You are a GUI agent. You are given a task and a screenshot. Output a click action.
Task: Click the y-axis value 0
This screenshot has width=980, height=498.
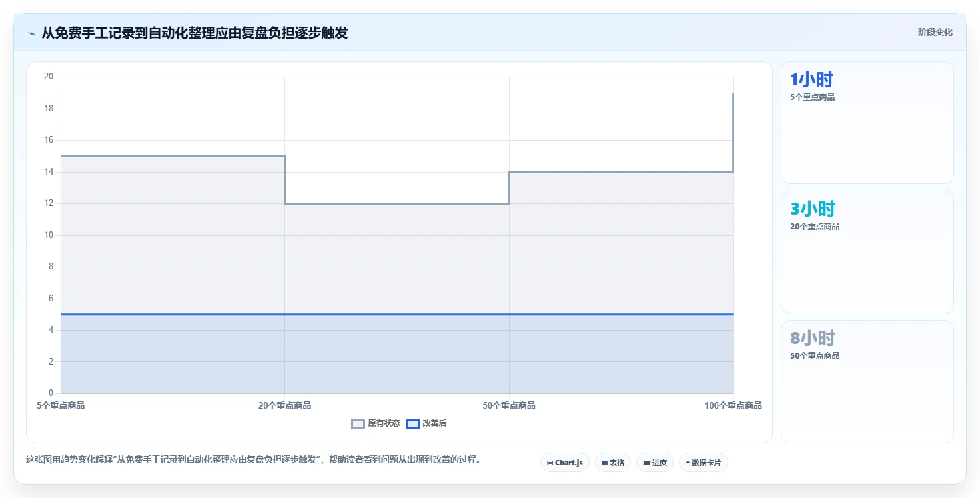click(x=51, y=393)
